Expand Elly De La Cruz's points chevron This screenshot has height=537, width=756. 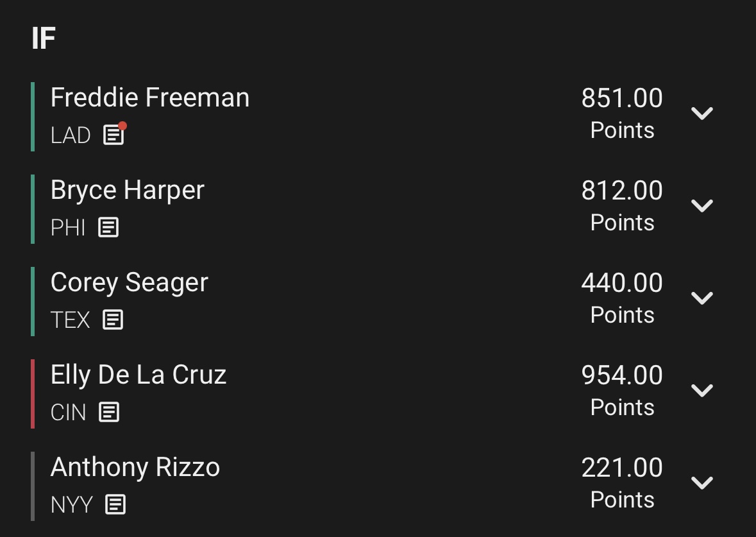(x=702, y=390)
